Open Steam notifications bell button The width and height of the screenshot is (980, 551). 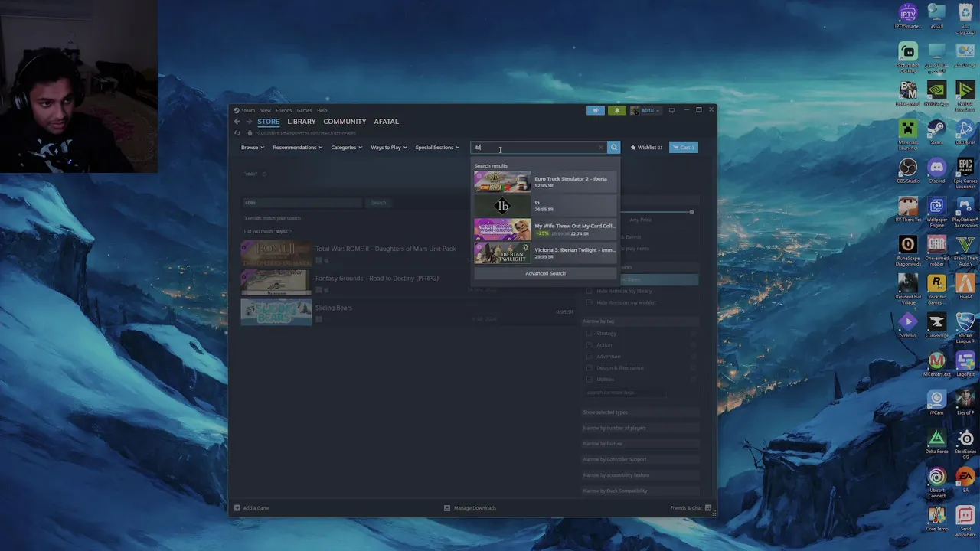click(616, 110)
